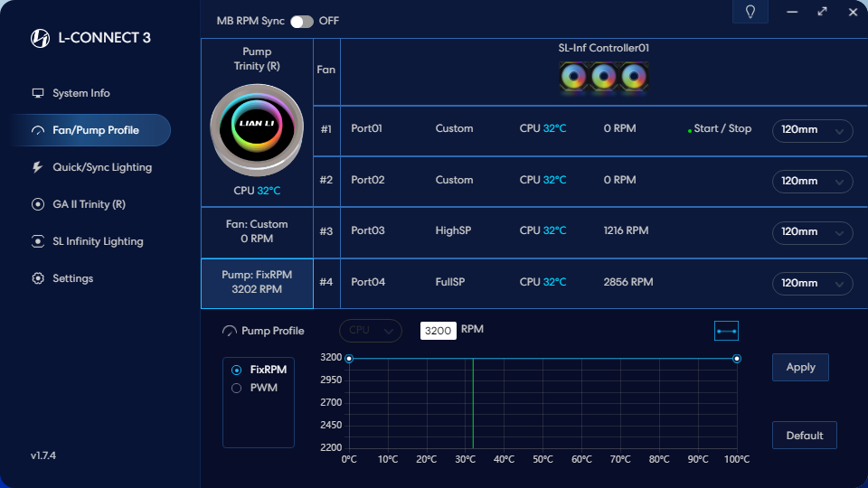This screenshot has height=488, width=868.
Task: Click the 1216 RPM value
Action: [626, 230]
